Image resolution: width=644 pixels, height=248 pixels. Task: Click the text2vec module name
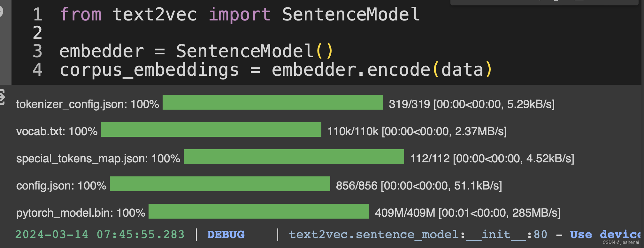tap(155, 14)
